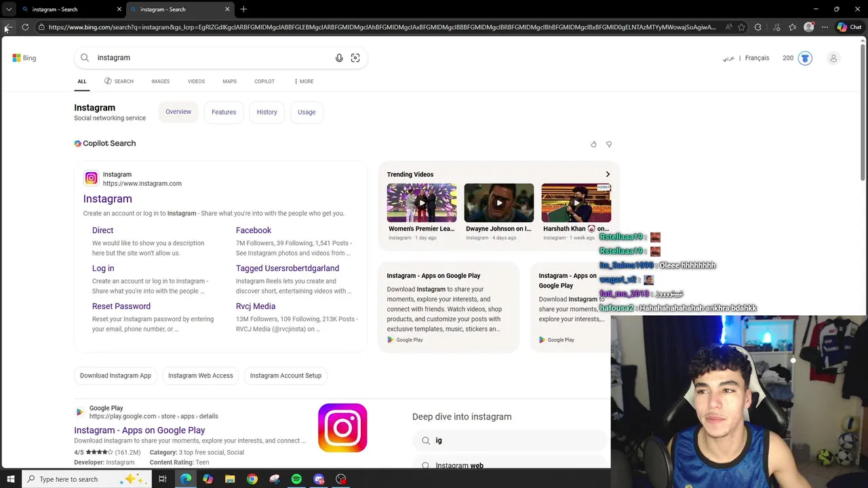
Task: Select the VIDEOS tab
Action: (x=196, y=81)
